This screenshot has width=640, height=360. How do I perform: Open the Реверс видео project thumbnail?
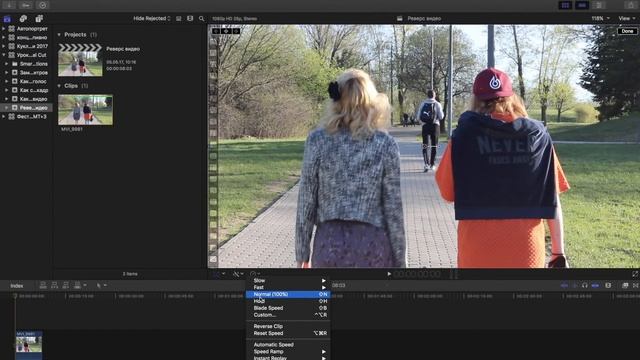pos(80,60)
